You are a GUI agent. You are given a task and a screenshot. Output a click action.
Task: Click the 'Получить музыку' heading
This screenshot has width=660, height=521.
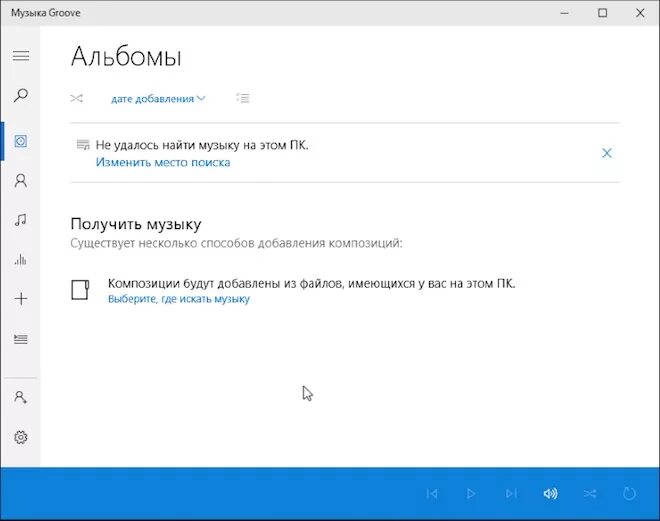point(136,224)
